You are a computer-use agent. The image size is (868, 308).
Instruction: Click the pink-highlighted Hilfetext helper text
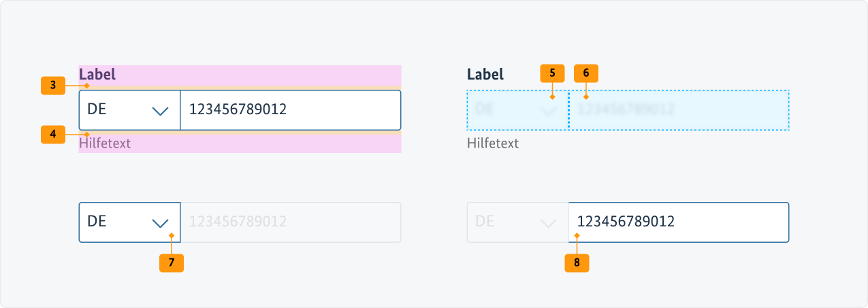pyautogui.click(x=105, y=143)
